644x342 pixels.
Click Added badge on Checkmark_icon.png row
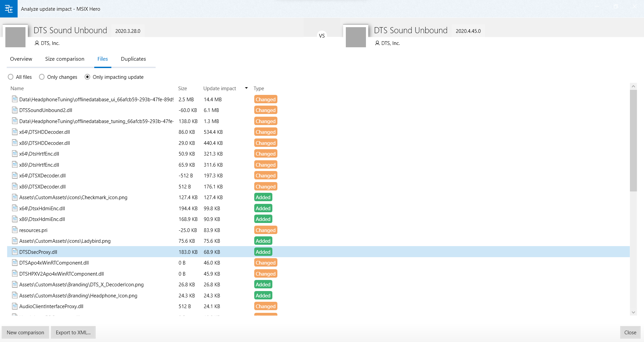[x=263, y=197]
